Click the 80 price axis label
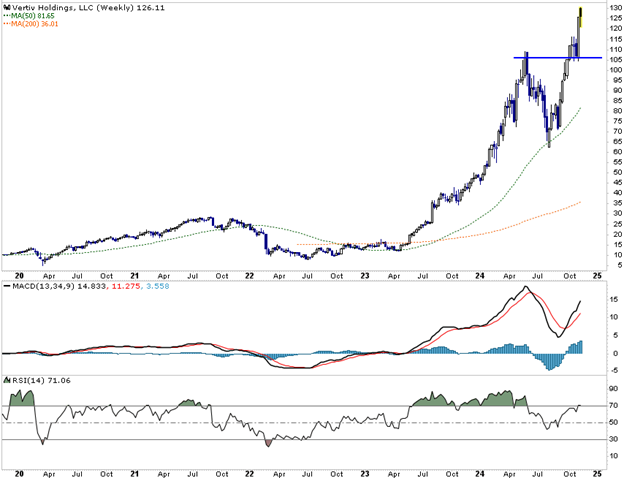The height and width of the screenshot is (478, 624). 616,111
